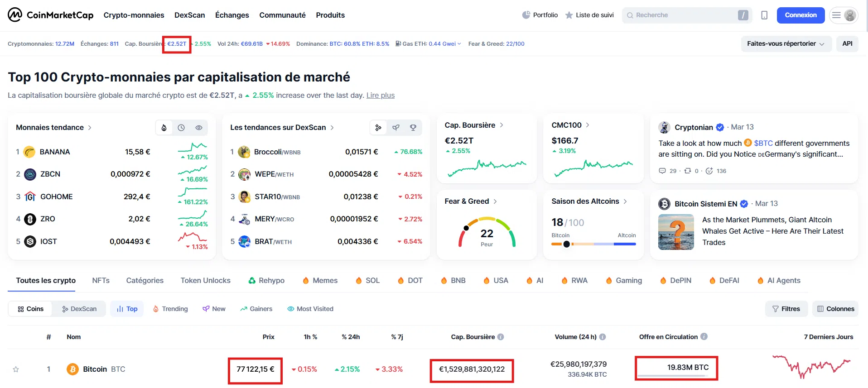This screenshot has height=388, width=868.
Task: Open Crypto-monnaies menu
Action: point(134,15)
